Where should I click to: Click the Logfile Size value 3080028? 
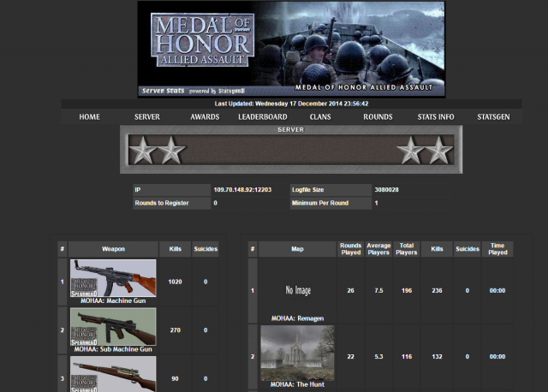(x=386, y=190)
